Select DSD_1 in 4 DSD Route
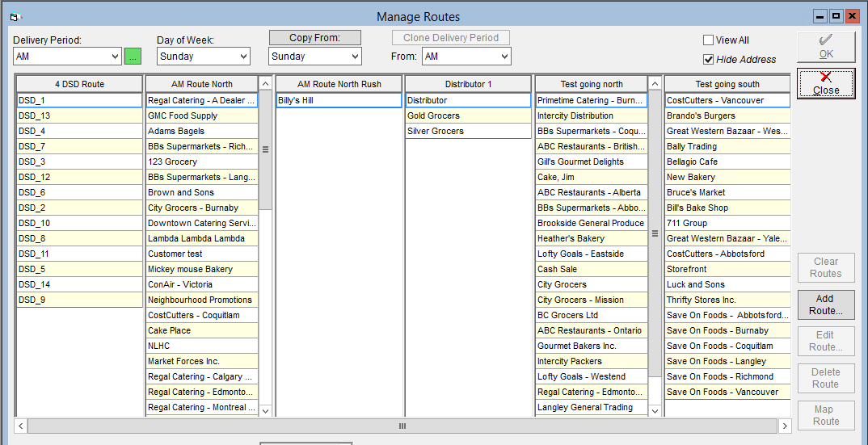 [x=80, y=100]
